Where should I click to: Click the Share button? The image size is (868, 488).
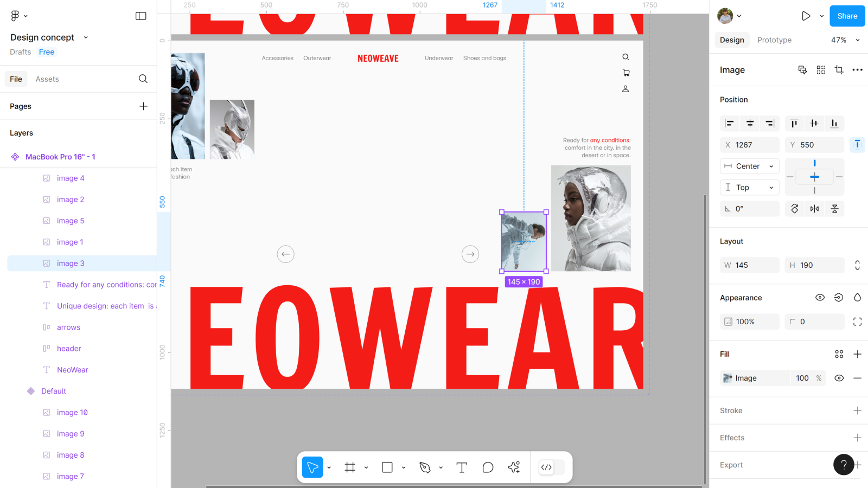click(x=847, y=16)
